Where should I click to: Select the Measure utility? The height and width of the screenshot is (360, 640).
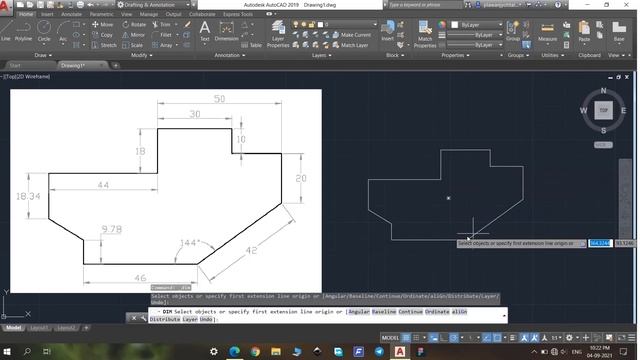[x=547, y=32]
